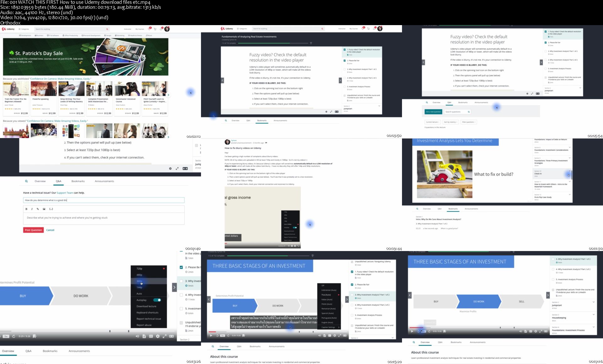Image resolution: width=603 pixels, height=364 pixels.
Task: Click the skip-forward icon in the 00:13:26 player
Action: tap(14, 336)
